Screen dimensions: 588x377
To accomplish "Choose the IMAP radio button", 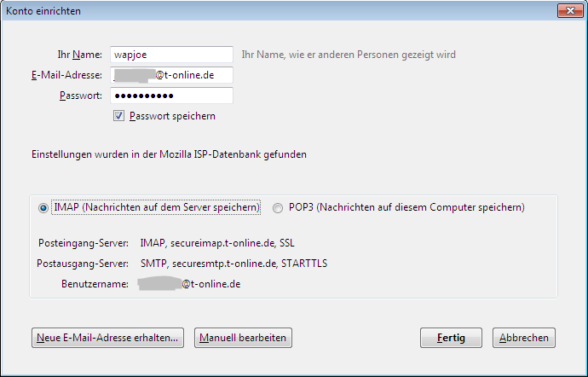I will coord(43,207).
